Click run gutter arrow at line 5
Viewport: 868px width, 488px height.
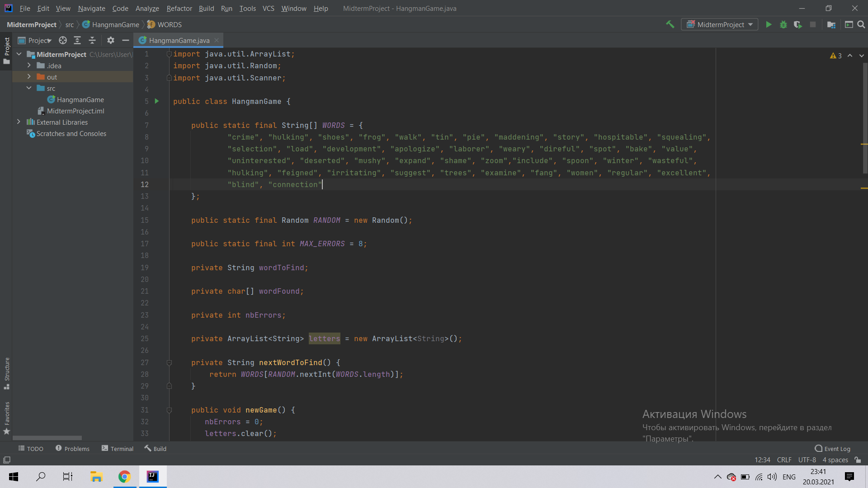157,101
